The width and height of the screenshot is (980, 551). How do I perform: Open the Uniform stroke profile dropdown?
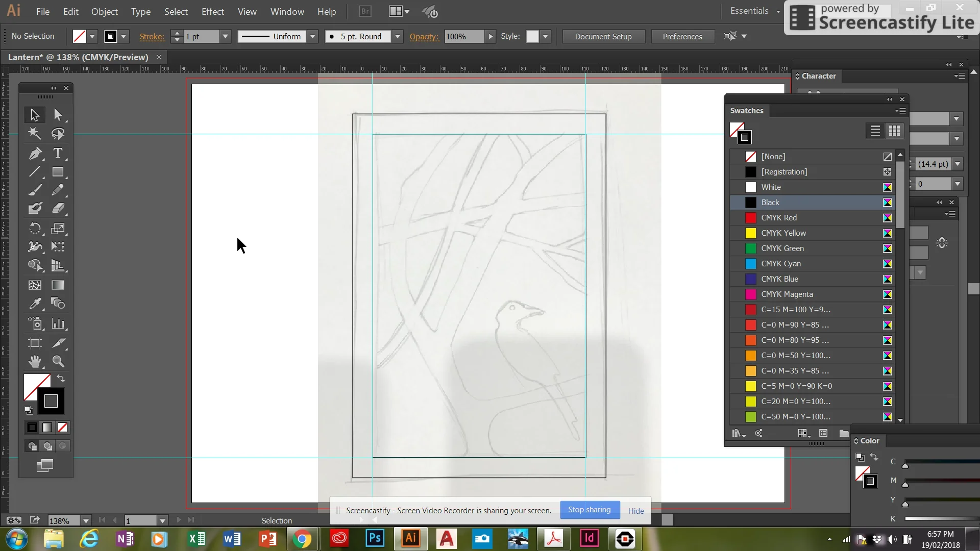312,36
